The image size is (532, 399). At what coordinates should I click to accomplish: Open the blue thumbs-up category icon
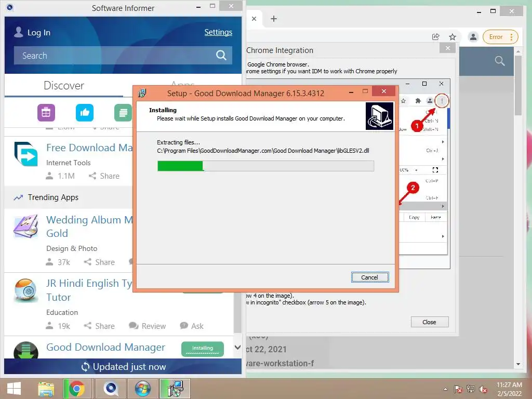pyautogui.click(x=85, y=113)
